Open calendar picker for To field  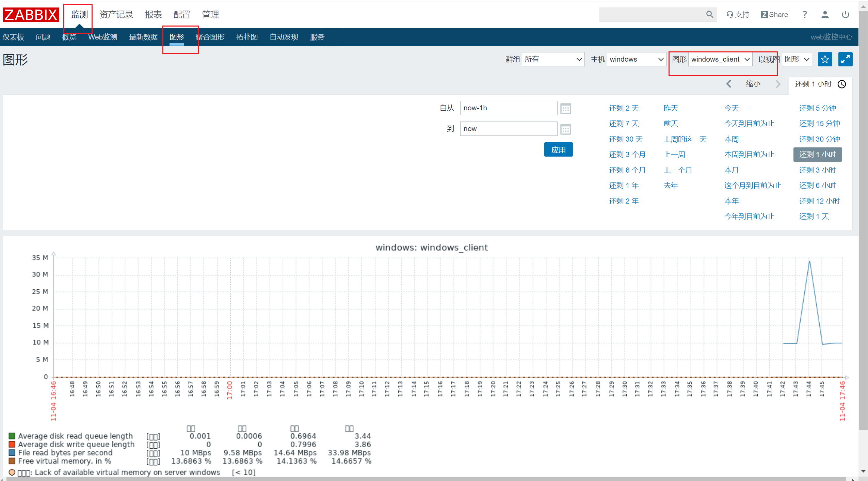565,129
